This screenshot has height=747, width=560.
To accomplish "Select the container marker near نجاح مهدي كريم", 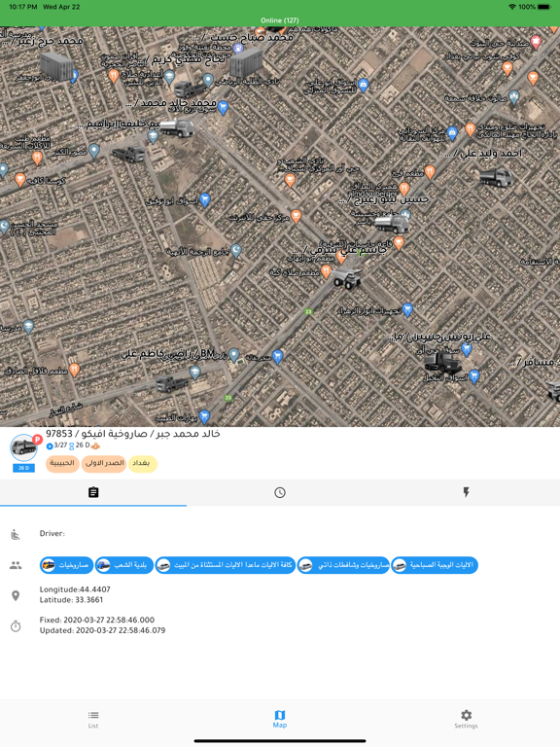I will tap(246, 63).
